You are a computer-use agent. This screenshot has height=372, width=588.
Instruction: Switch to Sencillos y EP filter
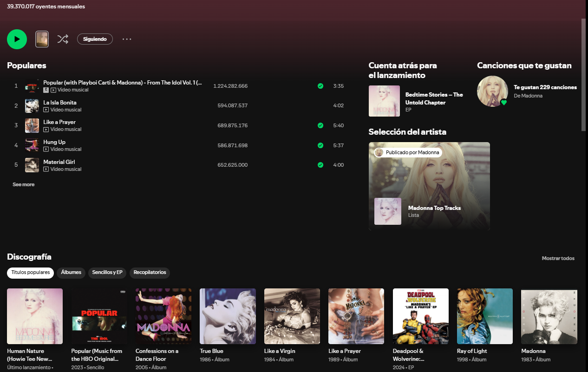(x=107, y=273)
